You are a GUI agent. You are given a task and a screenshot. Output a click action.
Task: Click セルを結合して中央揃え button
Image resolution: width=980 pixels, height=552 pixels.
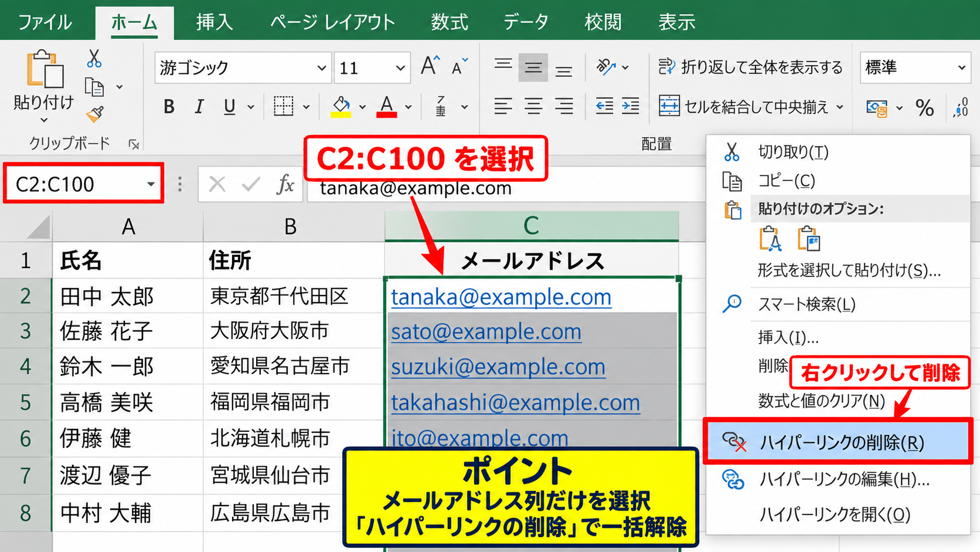tap(744, 107)
